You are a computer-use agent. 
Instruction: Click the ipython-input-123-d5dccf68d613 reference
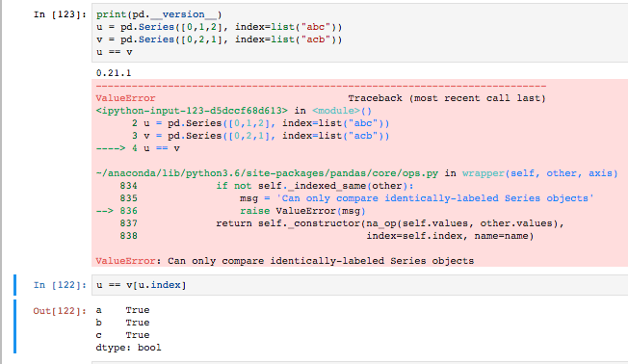tap(192, 111)
